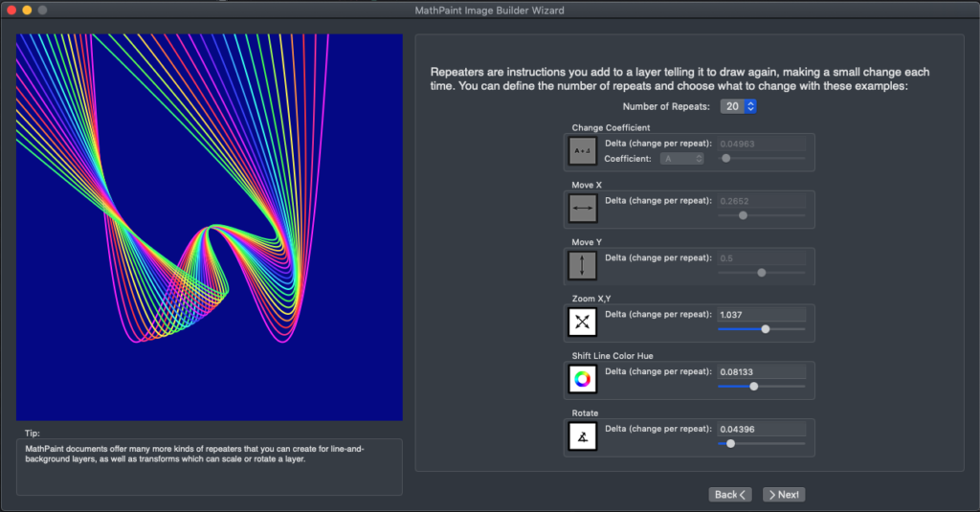980x512 pixels.
Task: Click the Zoom X,Y section label
Action: point(591,299)
